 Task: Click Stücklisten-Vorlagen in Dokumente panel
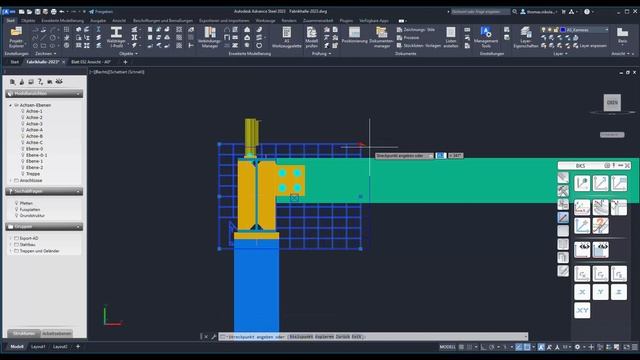pos(418,46)
